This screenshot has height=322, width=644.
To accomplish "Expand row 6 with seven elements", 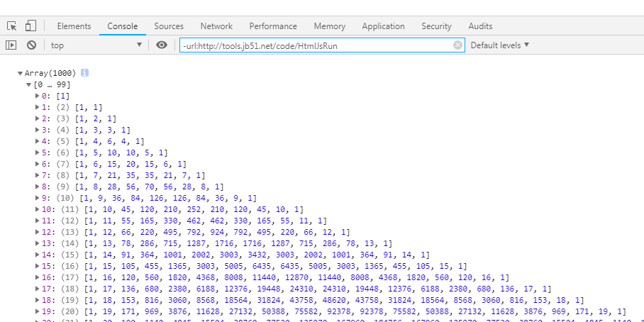I will click(x=38, y=165).
